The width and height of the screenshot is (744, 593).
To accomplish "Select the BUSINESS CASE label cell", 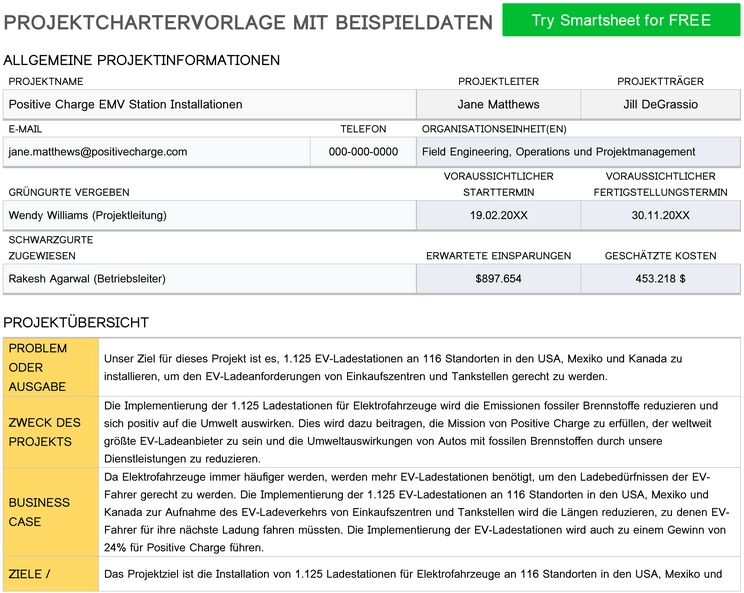I will coord(51,512).
